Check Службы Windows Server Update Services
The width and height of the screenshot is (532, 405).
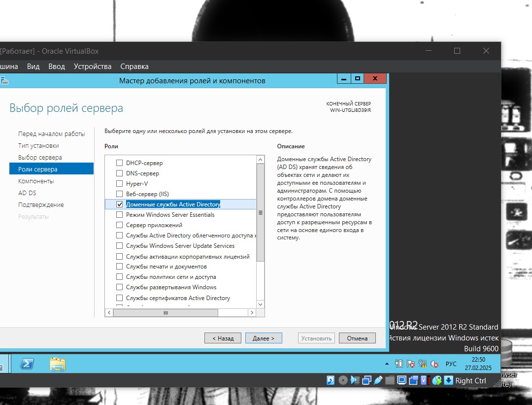point(119,246)
